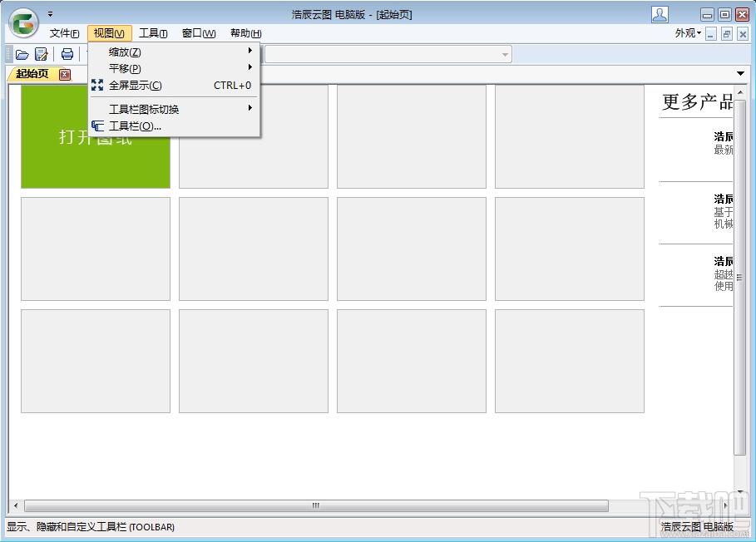This screenshot has width=756, height=542.
Task: Close the 视图(V) menu from the menu bar
Action: [x=110, y=33]
